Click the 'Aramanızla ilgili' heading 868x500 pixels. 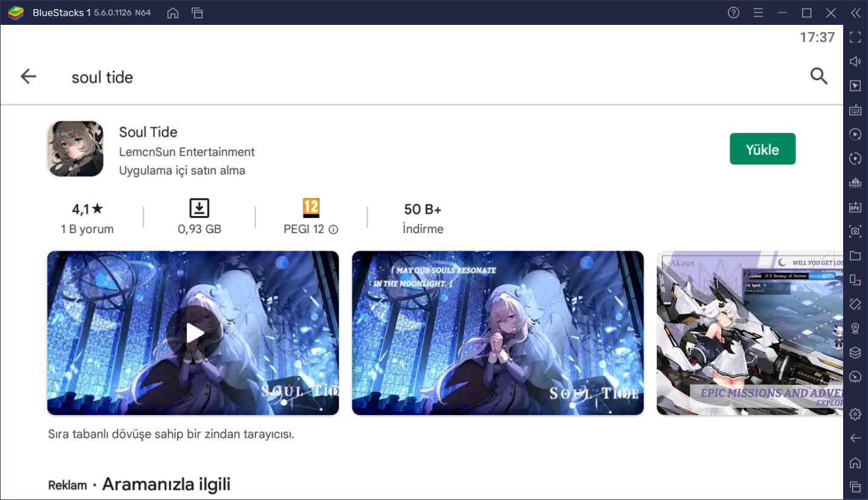click(166, 484)
